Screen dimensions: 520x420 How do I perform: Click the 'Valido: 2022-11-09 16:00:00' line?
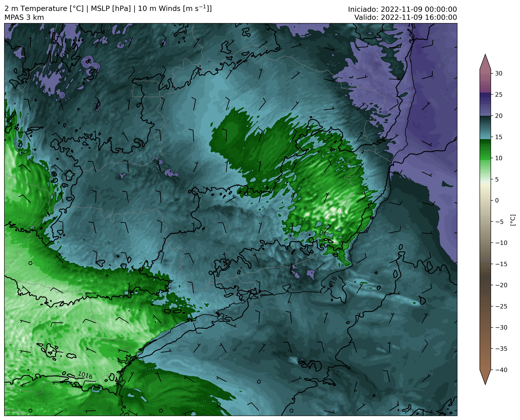click(x=405, y=17)
